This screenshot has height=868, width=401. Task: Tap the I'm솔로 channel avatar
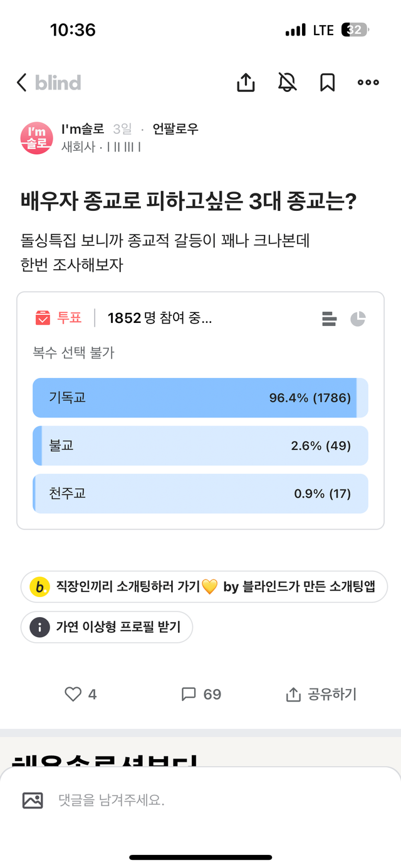[36, 138]
